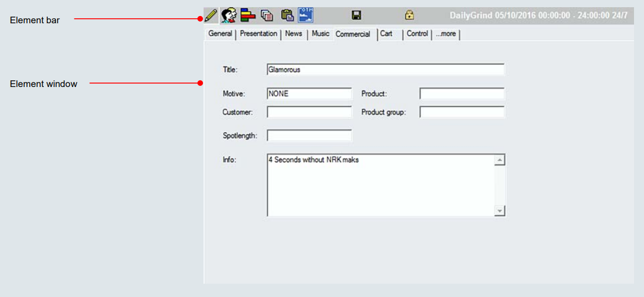Click the Title field containing Glamorous
644x297 pixels.
pyautogui.click(x=385, y=70)
